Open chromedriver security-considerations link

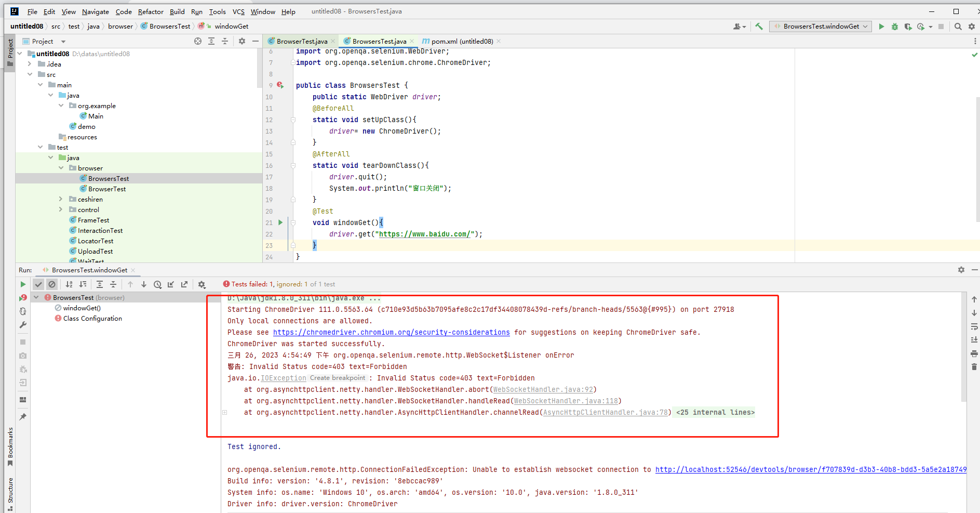coord(392,333)
